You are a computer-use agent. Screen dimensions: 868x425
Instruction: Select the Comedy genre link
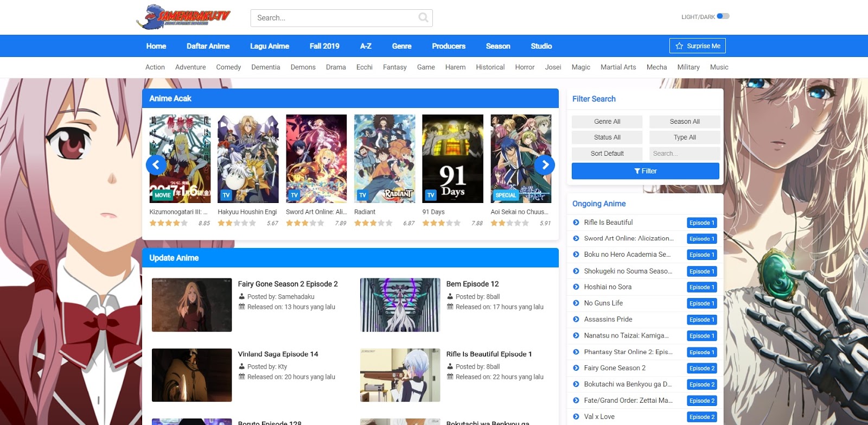pos(228,67)
